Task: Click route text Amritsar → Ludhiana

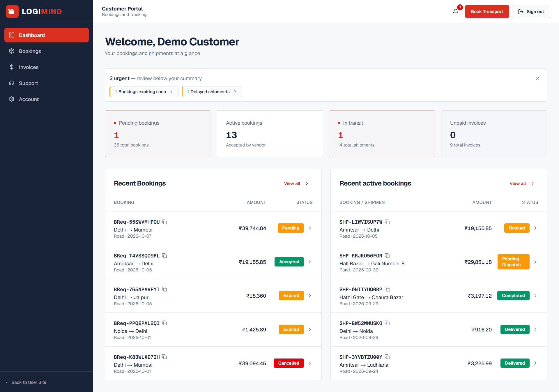Action: tap(364, 365)
